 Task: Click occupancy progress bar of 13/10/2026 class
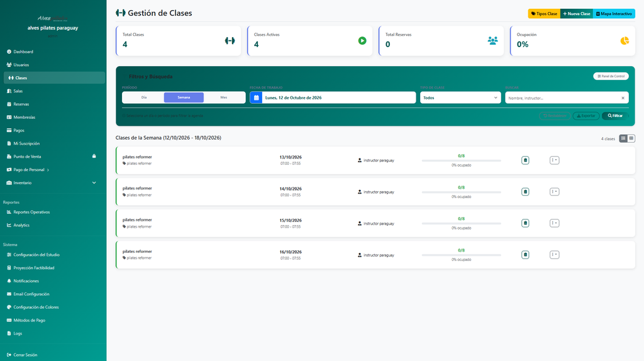pyautogui.click(x=461, y=160)
